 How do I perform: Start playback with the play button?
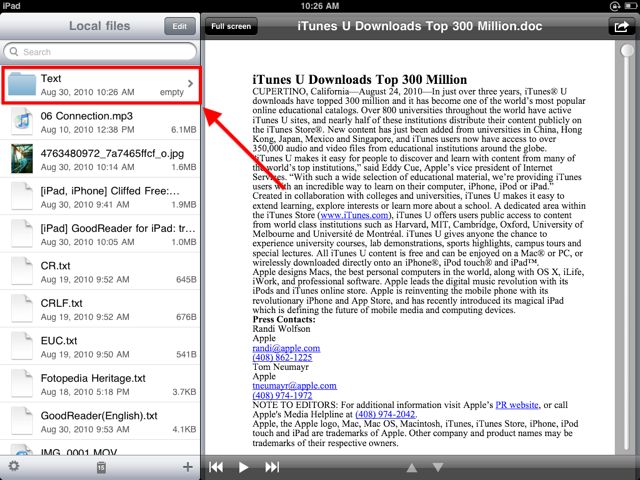tap(243, 467)
